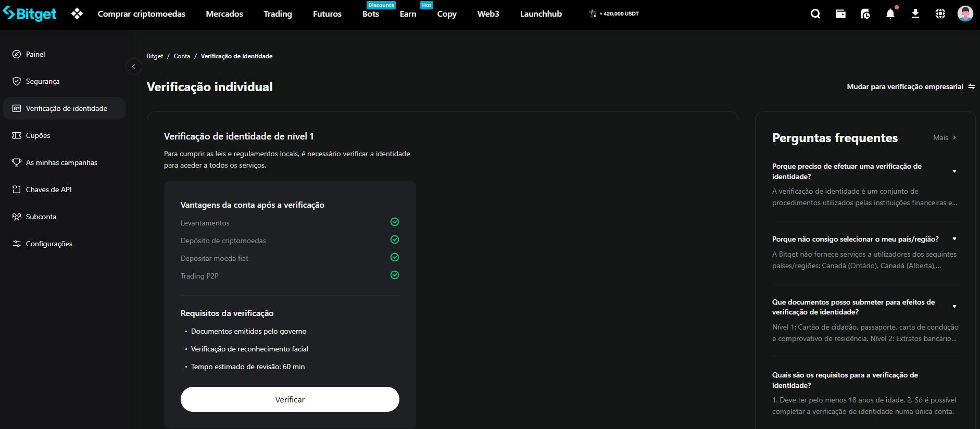Click the Bitget logo
Viewport: 980px width, 429px height.
30,14
